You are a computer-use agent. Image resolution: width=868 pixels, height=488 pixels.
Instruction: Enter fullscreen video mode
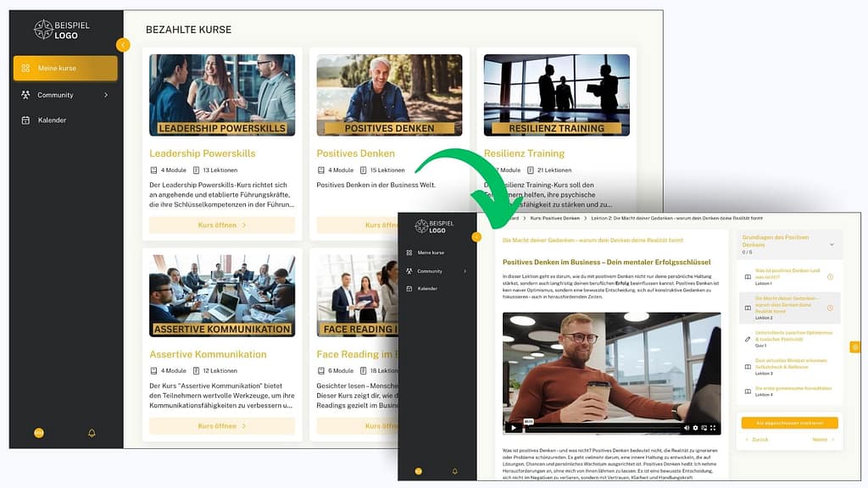coord(714,428)
